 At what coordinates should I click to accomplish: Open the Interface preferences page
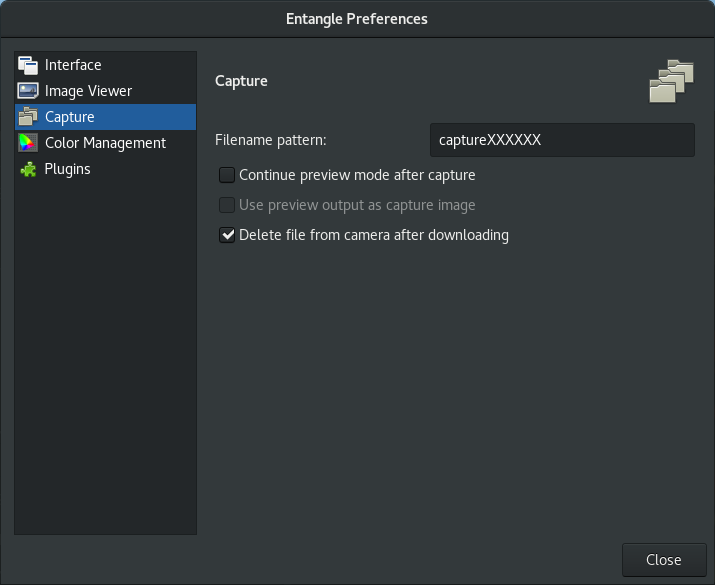(105, 65)
